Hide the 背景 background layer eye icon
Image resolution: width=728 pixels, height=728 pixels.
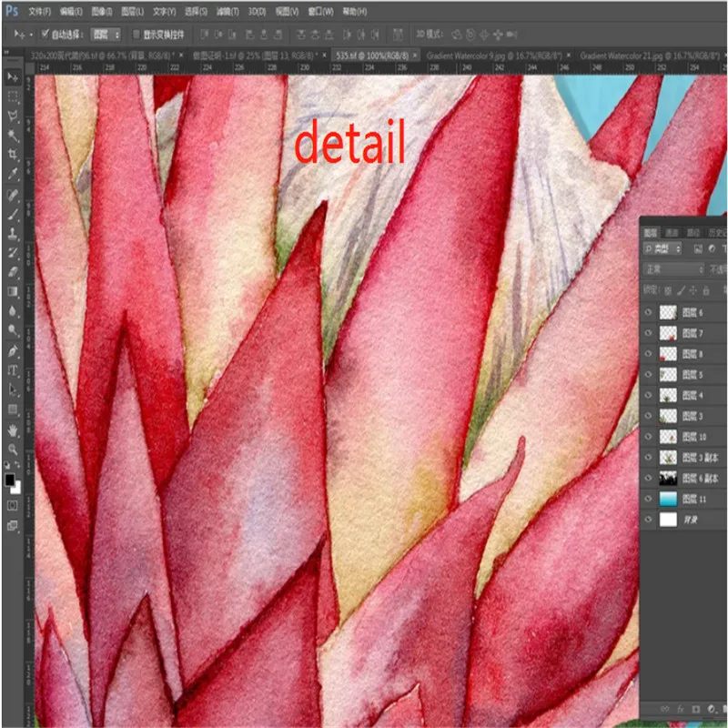649,520
